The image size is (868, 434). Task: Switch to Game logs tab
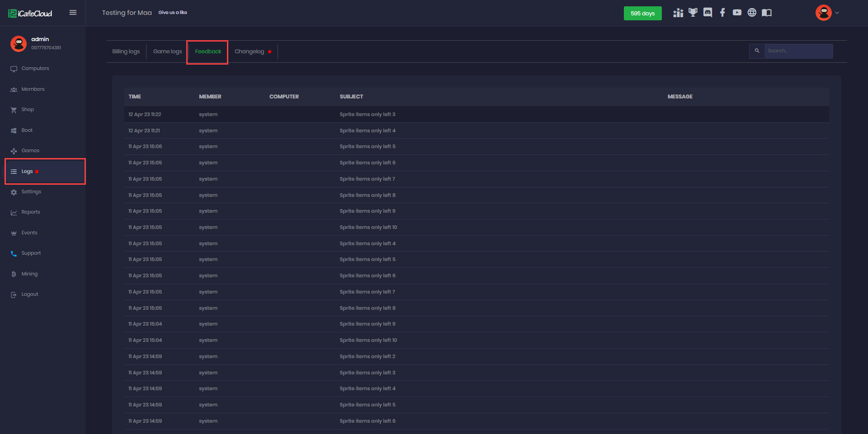pos(167,51)
